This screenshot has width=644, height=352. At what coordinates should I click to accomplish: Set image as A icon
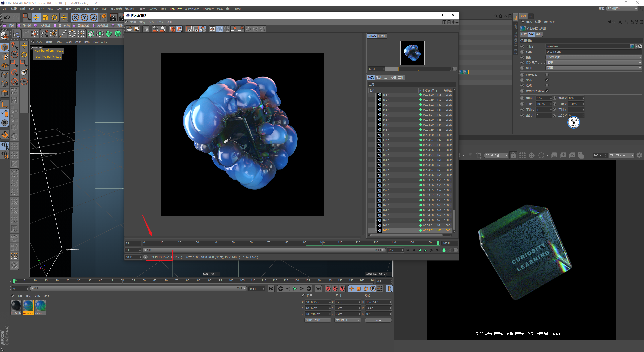point(234,29)
